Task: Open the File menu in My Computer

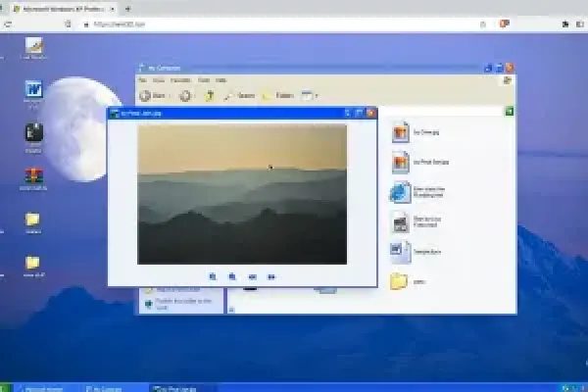Action: 142,80
